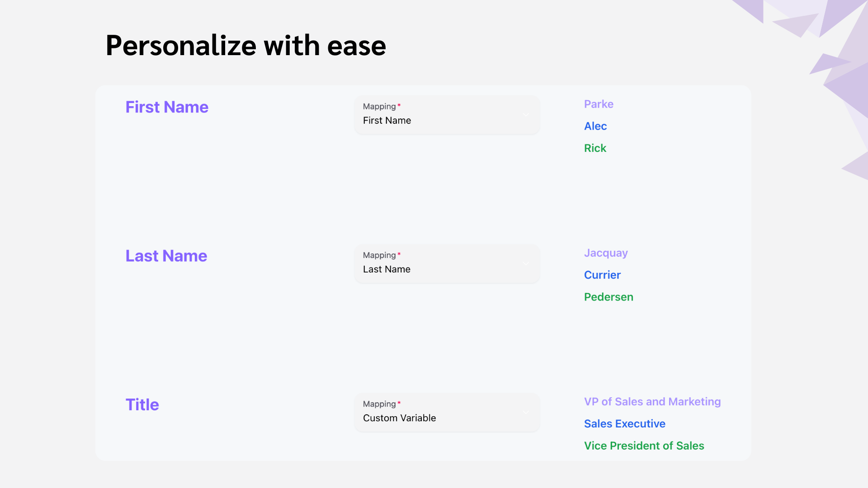Click the last name Pedersen

click(x=609, y=297)
